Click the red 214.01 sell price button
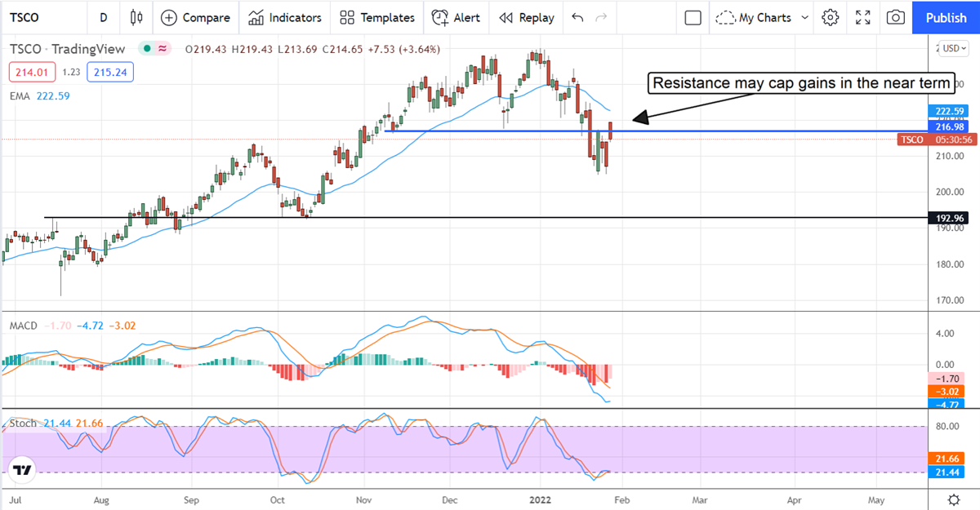The height and width of the screenshot is (510, 980). (x=30, y=73)
